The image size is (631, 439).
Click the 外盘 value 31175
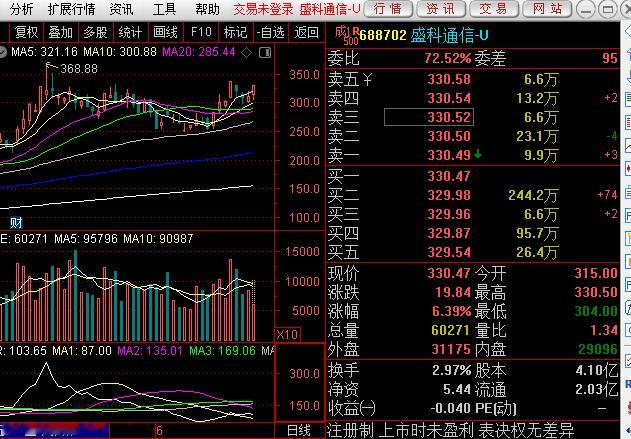(x=450, y=349)
